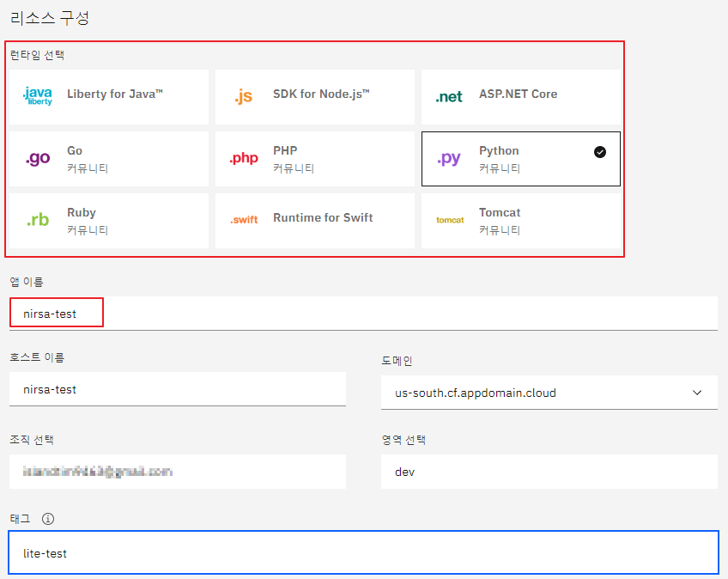This screenshot has height=579, width=728.
Task: Click the red .php logo icon
Action: tap(244, 158)
